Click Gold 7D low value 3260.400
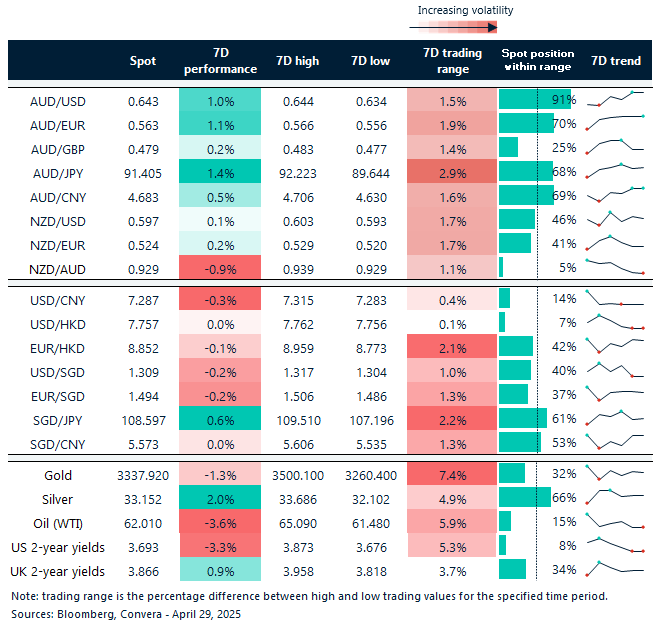Image resolution: width=658 pixels, height=631 pixels. coord(371,475)
